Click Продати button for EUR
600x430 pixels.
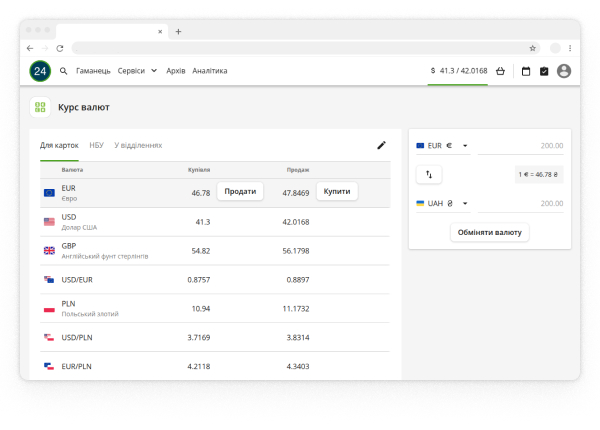pos(240,191)
